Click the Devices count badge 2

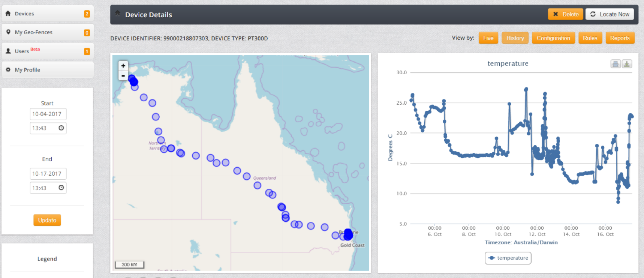click(87, 14)
